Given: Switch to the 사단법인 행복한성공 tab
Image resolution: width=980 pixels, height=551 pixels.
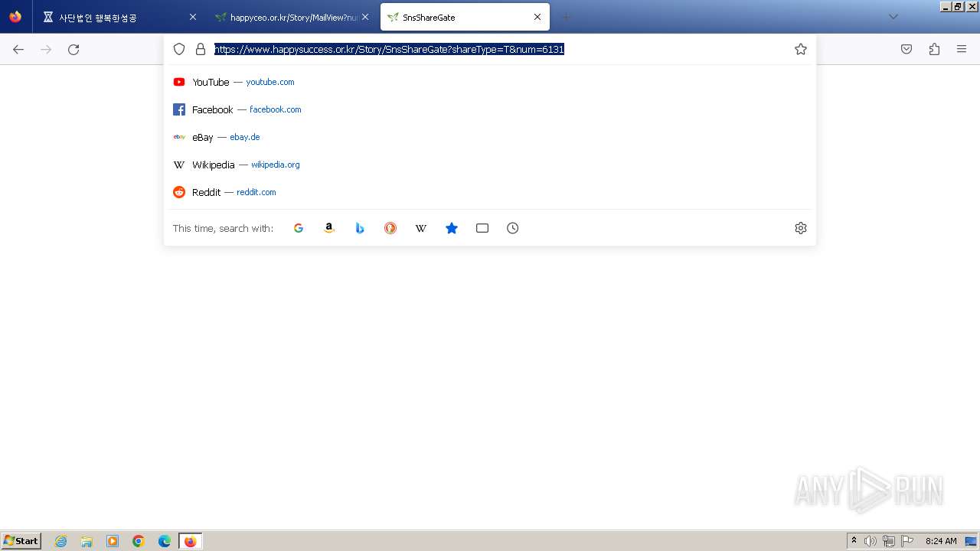Looking at the screenshot, I should pos(120,17).
